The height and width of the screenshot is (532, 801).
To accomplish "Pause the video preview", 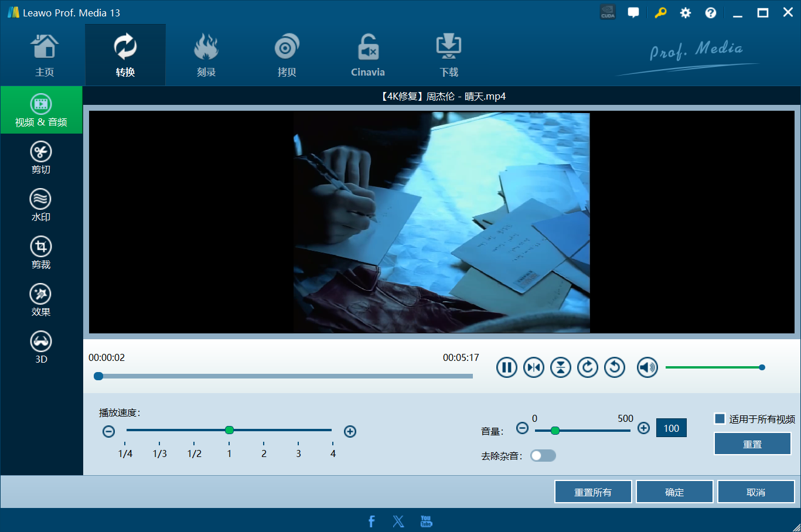I will [507, 367].
